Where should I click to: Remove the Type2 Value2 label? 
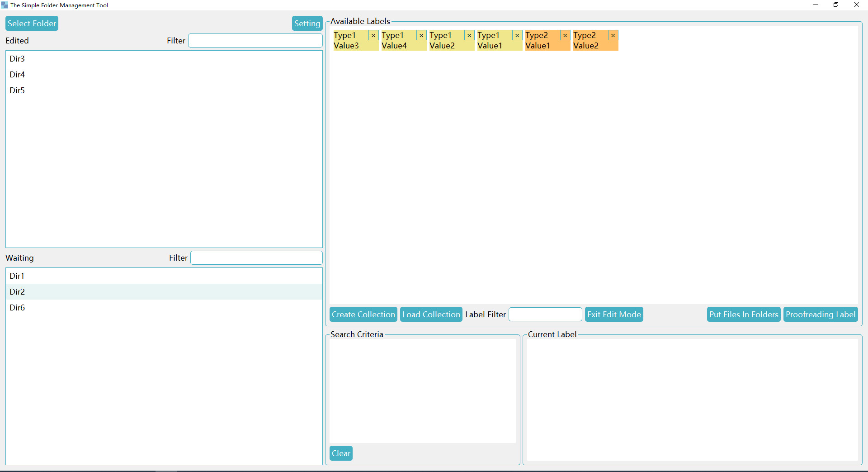pyautogui.click(x=613, y=35)
